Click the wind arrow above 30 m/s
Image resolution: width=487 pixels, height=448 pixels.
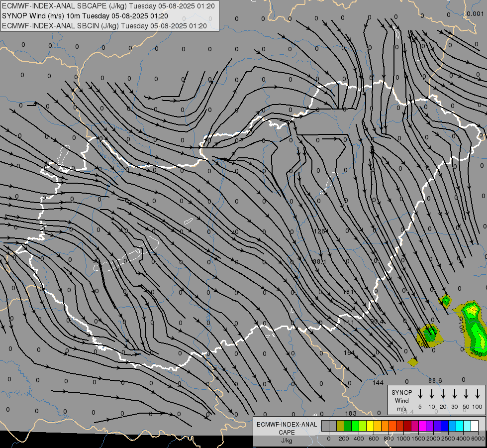(x=454, y=394)
